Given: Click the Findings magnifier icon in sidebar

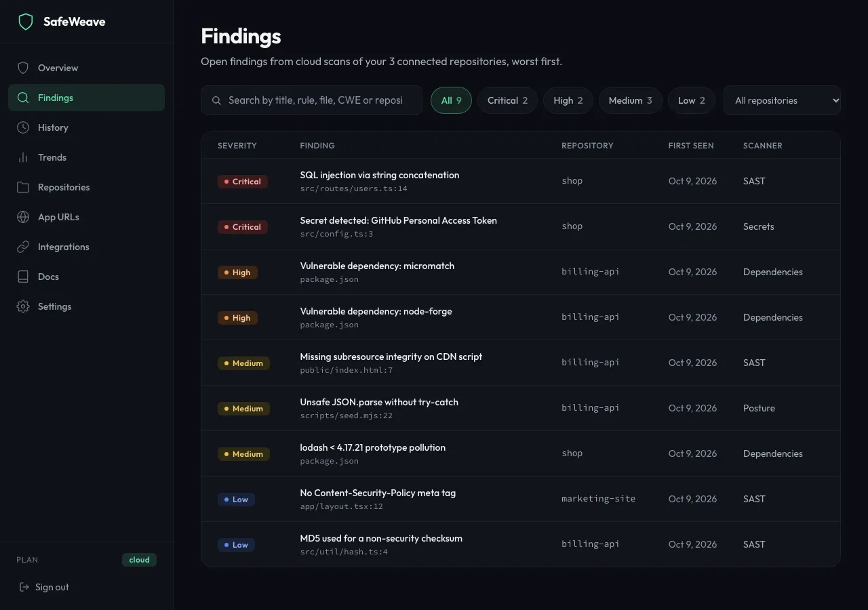Looking at the screenshot, I should 23,98.
